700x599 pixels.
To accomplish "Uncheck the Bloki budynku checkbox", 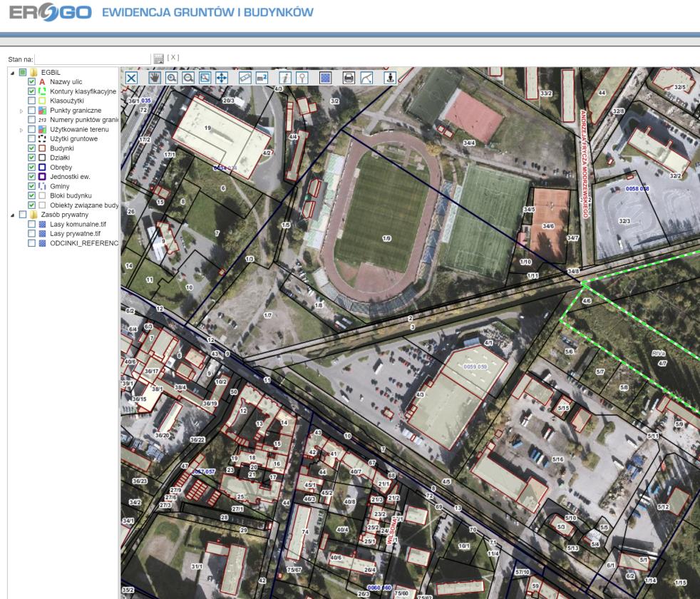I will click(x=31, y=195).
